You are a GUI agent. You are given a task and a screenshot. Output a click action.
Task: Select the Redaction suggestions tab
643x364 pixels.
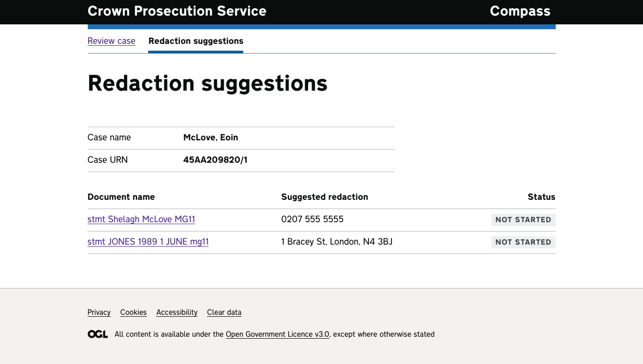[x=195, y=41]
